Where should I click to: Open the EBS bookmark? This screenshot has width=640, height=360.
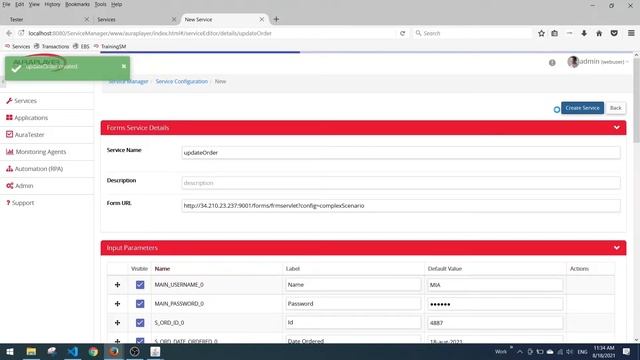[x=81, y=47]
